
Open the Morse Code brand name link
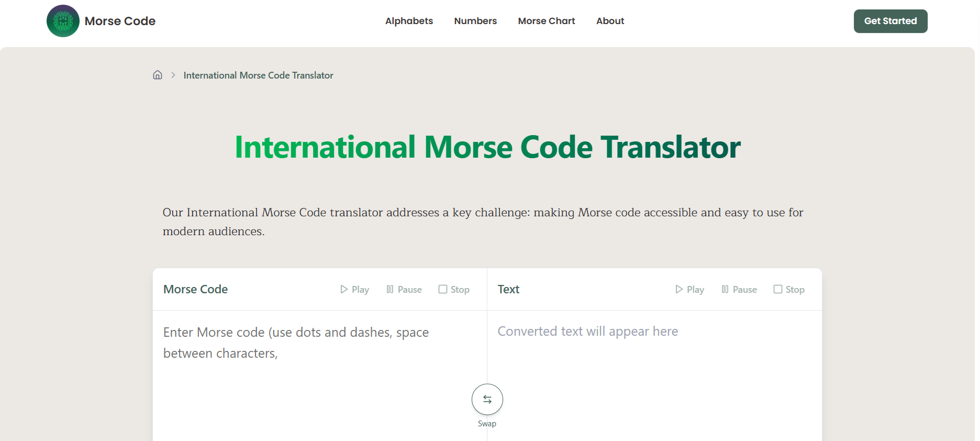point(120,21)
